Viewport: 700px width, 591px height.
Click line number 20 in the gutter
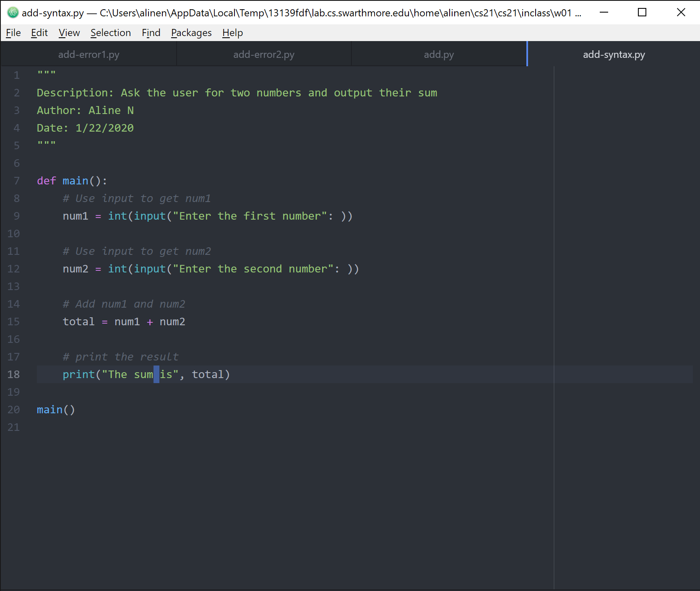pos(13,410)
